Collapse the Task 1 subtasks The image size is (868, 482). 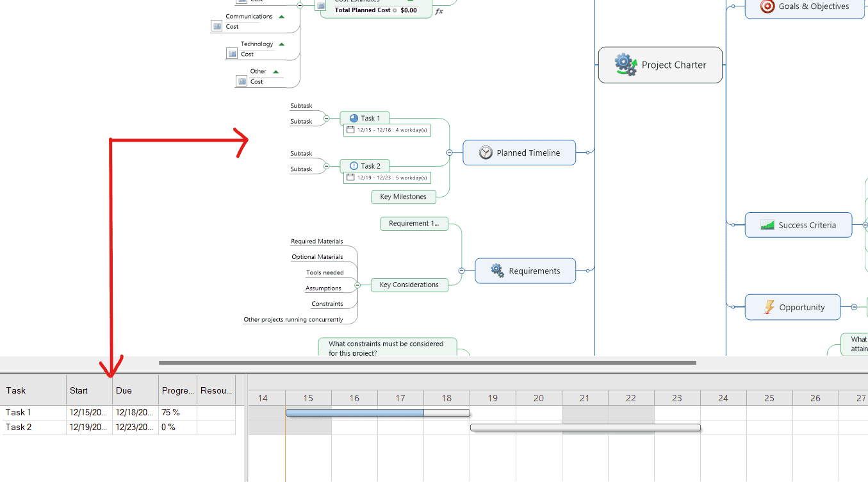point(326,118)
